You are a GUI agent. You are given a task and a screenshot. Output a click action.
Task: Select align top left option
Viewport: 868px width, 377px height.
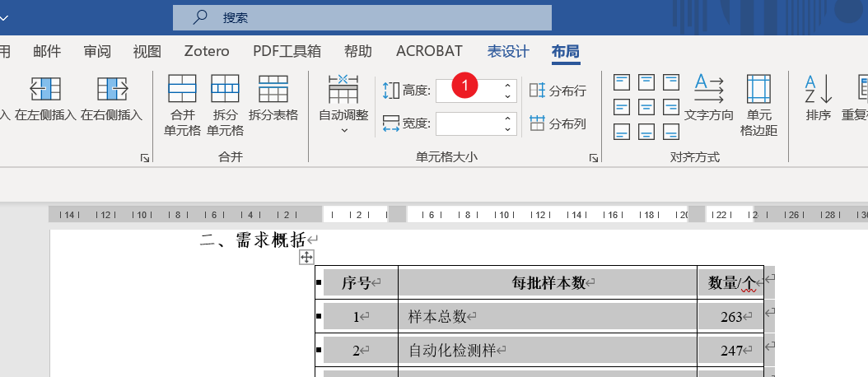[x=623, y=82]
